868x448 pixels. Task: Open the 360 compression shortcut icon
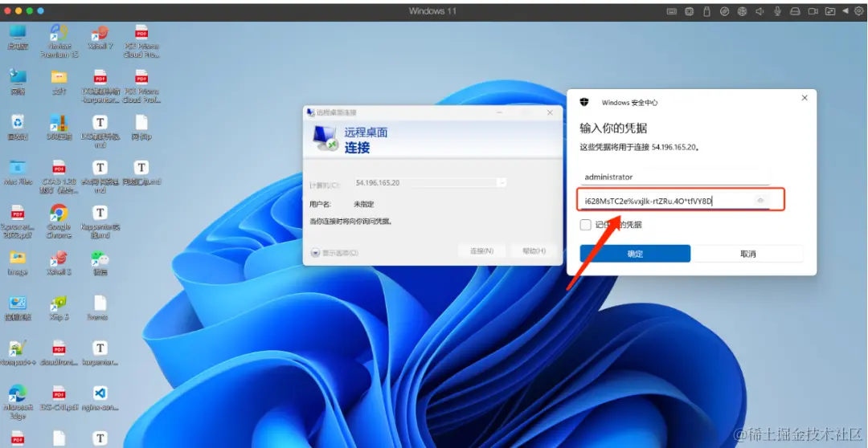59,127
